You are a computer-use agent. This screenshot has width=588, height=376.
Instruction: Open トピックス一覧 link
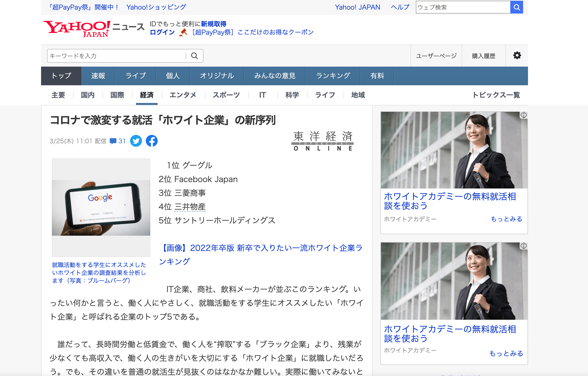496,95
